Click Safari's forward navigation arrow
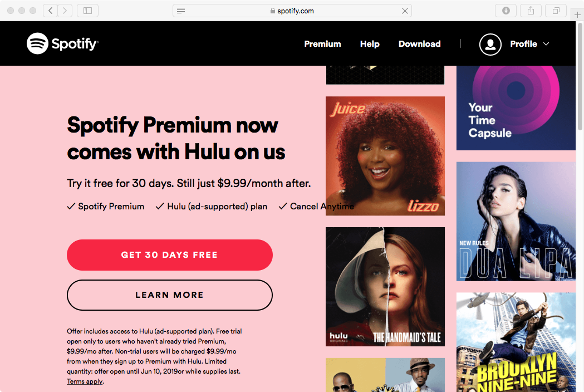Screen dimensions: 584x392 pos(65,10)
